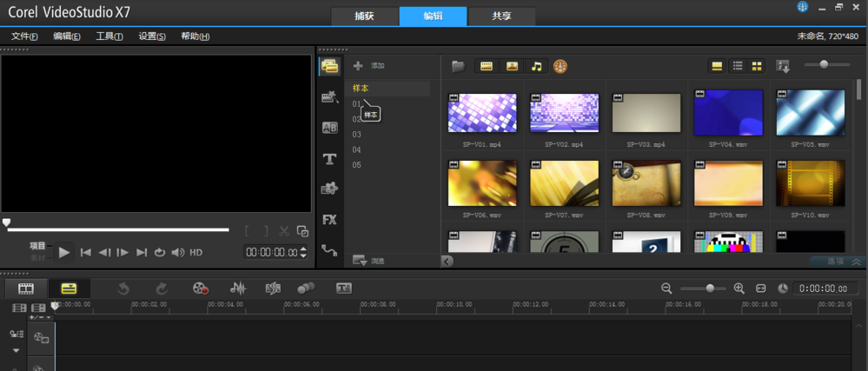Image resolution: width=868 pixels, height=371 pixels.
Task: Play the project in preview
Action: 64,253
